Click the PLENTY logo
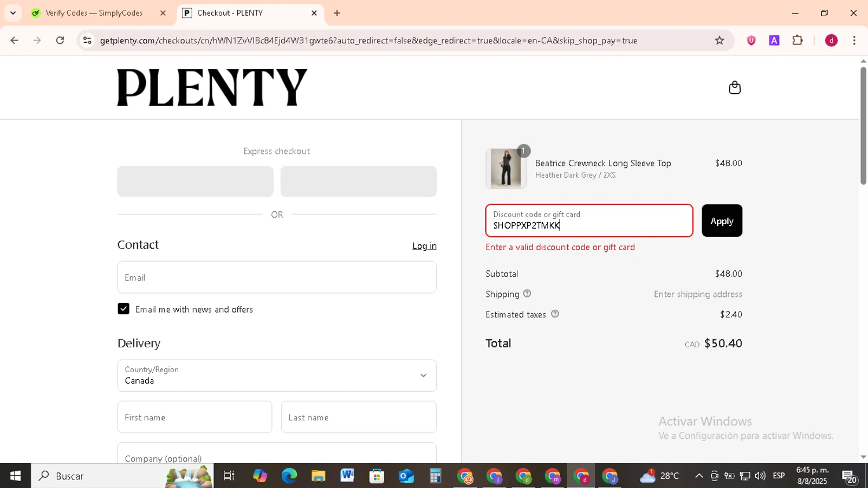This screenshot has width=868, height=488. [212, 87]
